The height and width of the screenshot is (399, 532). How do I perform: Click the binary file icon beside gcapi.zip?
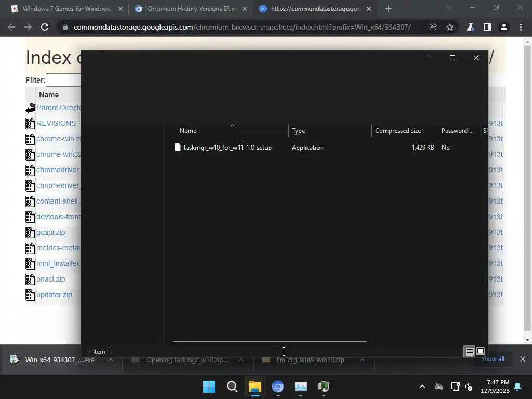pyautogui.click(x=30, y=232)
